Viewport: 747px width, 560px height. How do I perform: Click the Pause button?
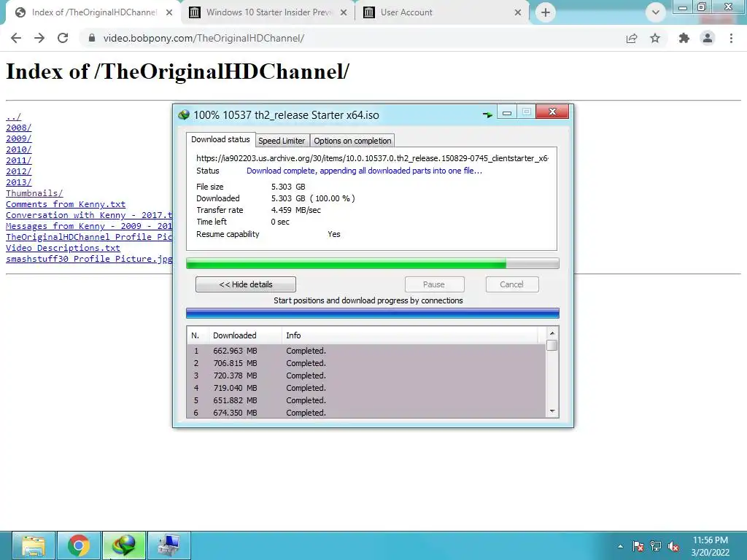coord(434,284)
